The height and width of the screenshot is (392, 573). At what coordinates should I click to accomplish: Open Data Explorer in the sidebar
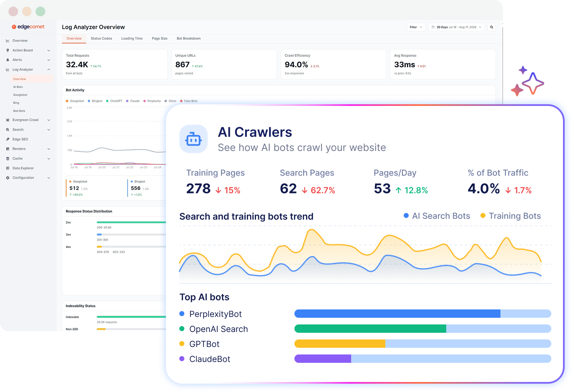coord(23,168)
